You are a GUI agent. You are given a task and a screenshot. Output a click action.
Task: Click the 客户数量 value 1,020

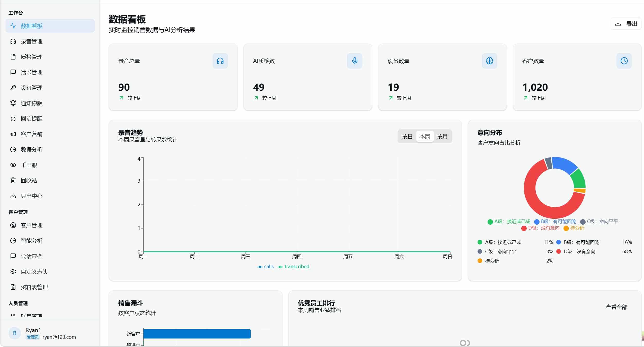[535, 87]
